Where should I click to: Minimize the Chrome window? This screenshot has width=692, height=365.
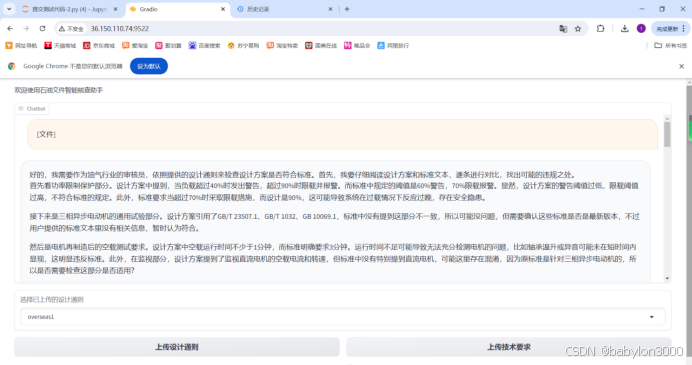pos(642,9)
